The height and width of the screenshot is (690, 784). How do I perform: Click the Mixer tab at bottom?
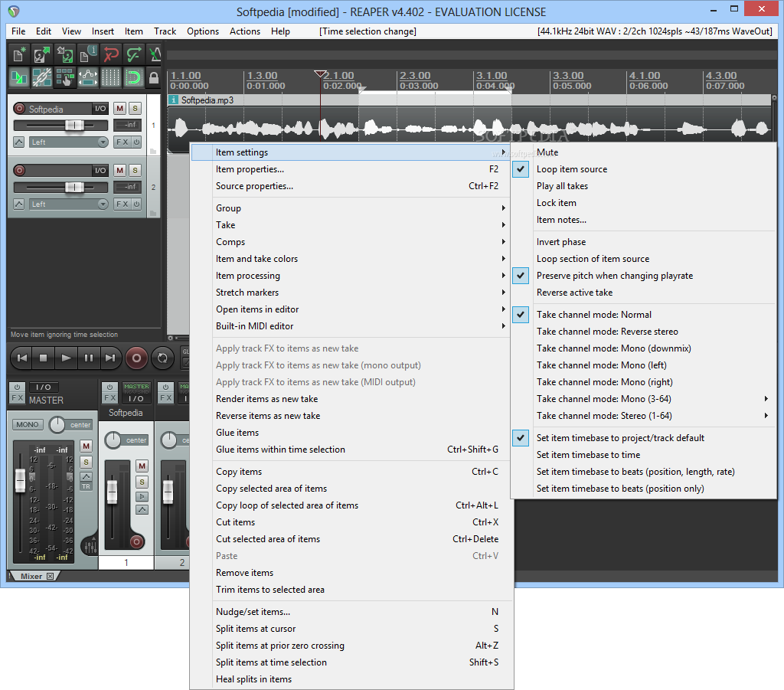(33, 577)
